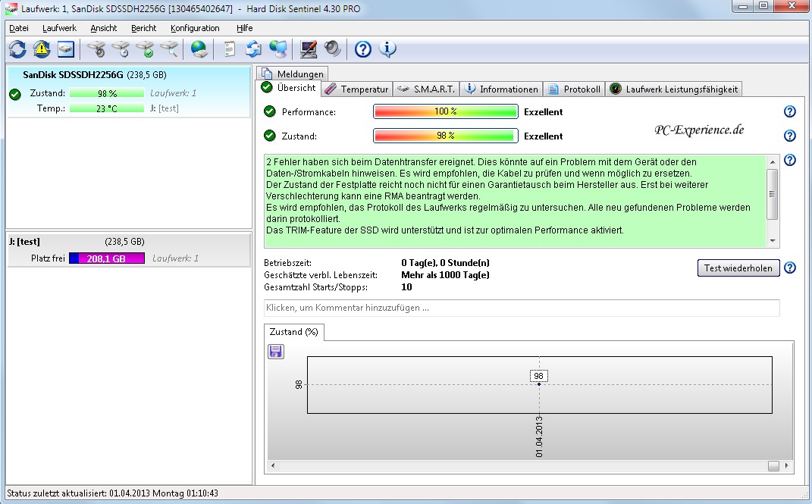This screenshot has height=504, width=812.
Task: Switch to the Informationen tab
Action: [500, 89]
